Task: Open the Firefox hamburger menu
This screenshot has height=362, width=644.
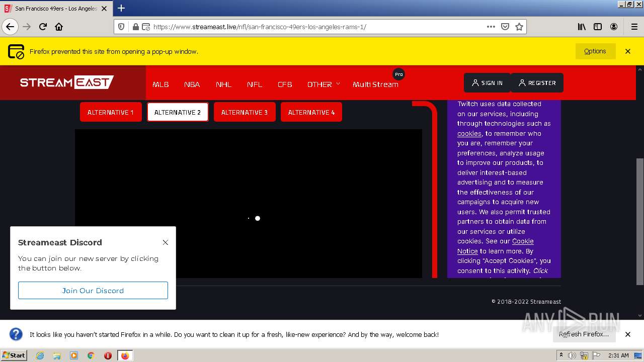Action: pos(634,27)
